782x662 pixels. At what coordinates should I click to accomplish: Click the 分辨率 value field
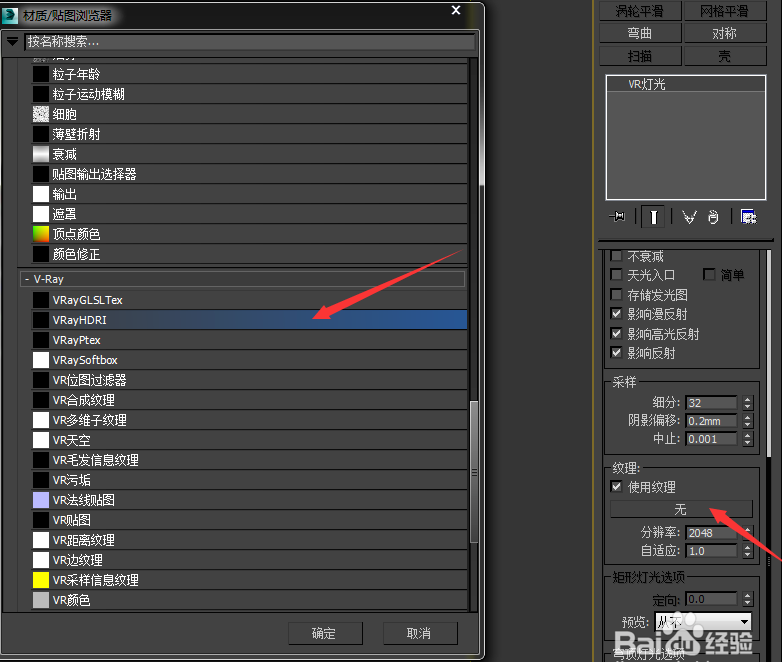pos(712,533)
